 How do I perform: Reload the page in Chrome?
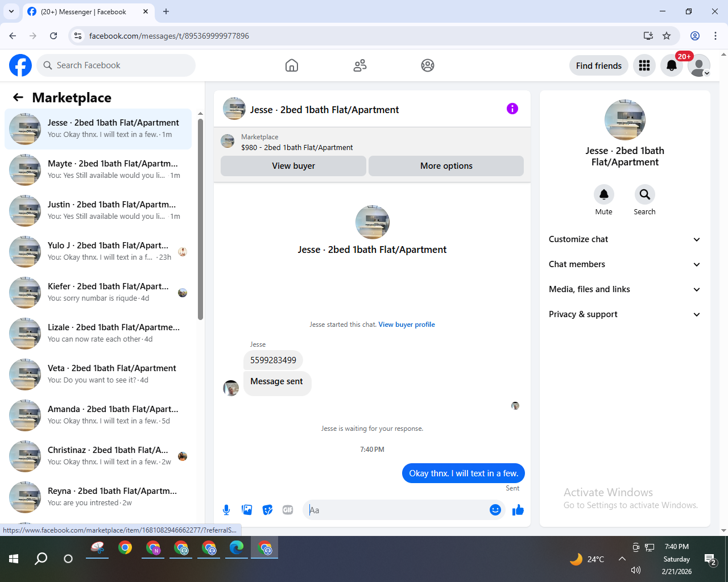click(x=53, y=36)
